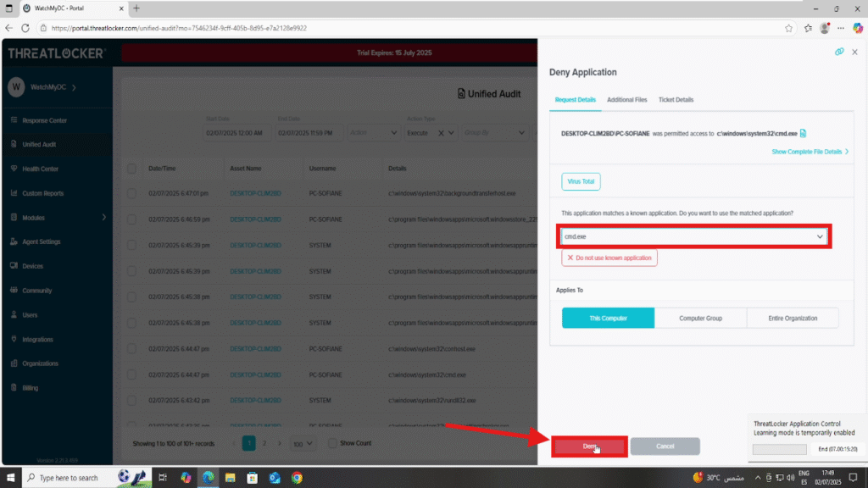Switch to Ticket Details tab
This screenshot has width=868, height=488.
click(x=676, y=100)
